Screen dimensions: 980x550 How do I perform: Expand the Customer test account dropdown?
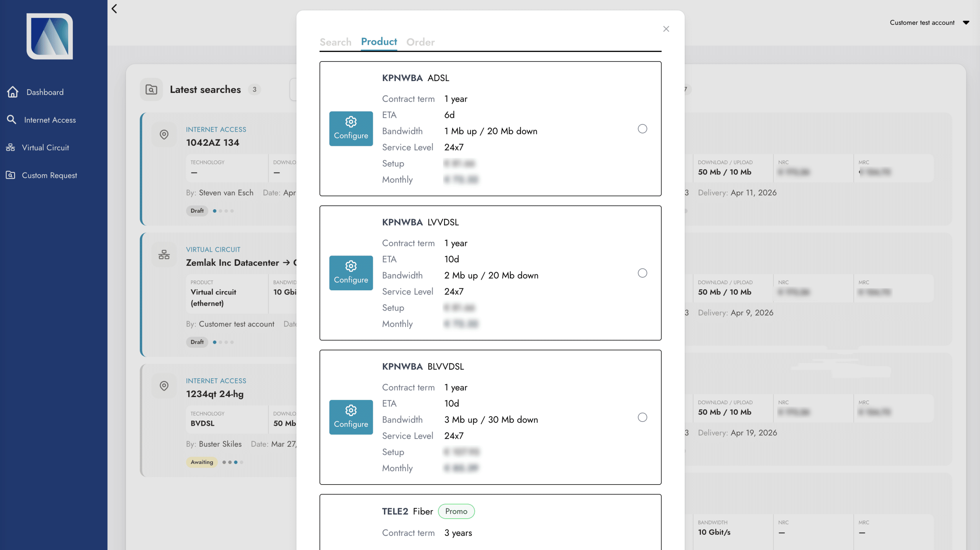click(966, 23)
